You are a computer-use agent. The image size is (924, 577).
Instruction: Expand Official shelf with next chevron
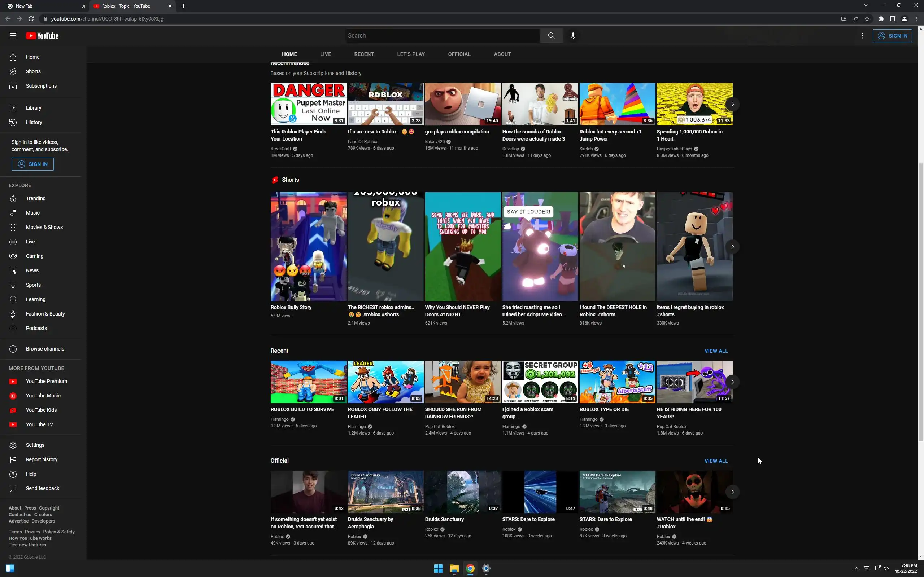click(732, 492)
